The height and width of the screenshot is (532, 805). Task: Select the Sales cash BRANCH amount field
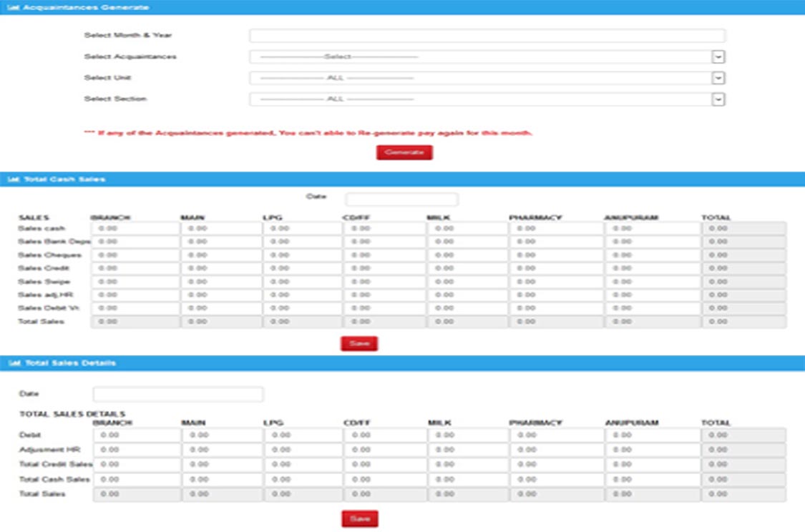135,228
